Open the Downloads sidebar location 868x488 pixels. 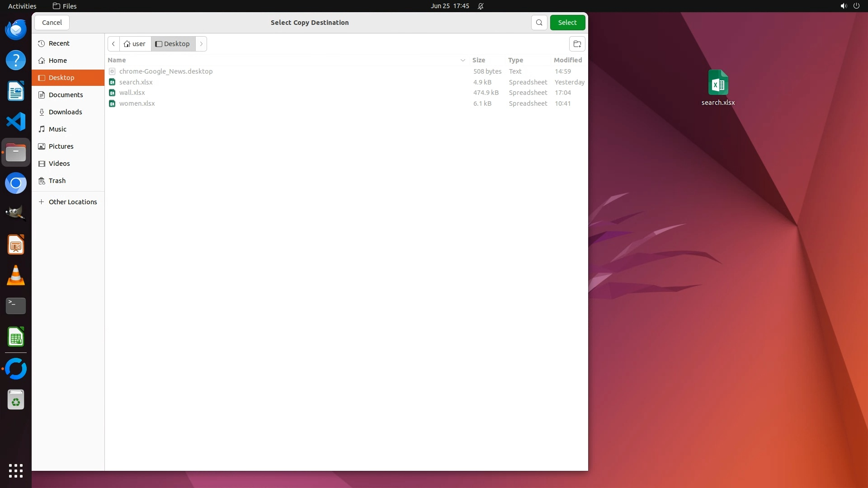coord(65,112)
